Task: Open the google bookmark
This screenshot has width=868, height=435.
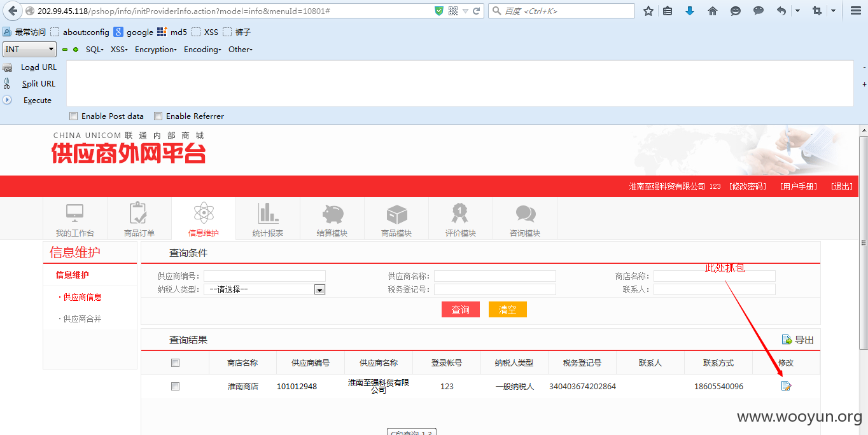Action: pos(134,32)
